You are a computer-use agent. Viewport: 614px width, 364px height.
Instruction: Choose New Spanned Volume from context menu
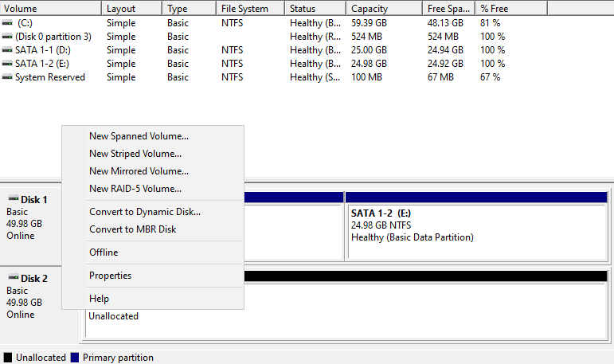pos(153,136)
